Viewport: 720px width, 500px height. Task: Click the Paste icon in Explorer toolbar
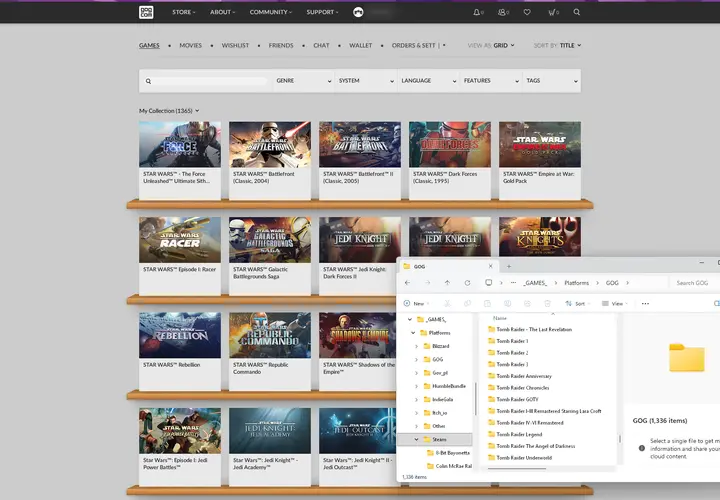(487, 303)
